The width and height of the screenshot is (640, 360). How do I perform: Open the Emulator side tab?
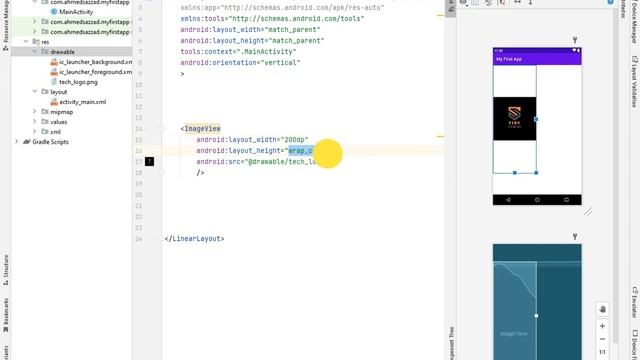click(x=634, y=303)
